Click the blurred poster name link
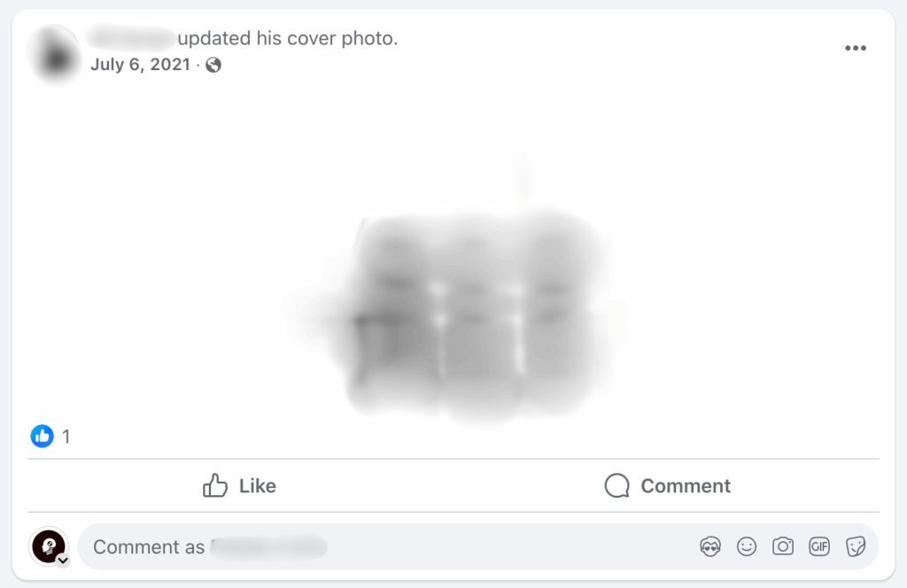 (131, 38)
